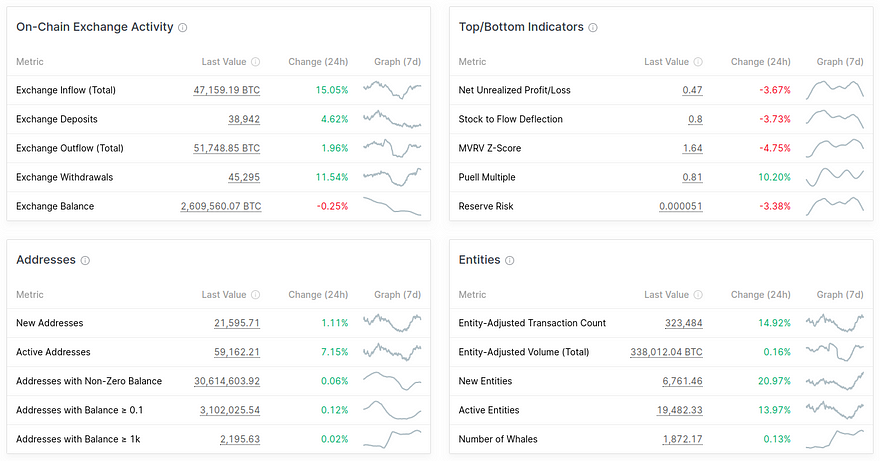Click info icon beside On-Chain Exchange Activity title
The height and width of the screenshot is (461, 880).
click(x=182, y=28)
